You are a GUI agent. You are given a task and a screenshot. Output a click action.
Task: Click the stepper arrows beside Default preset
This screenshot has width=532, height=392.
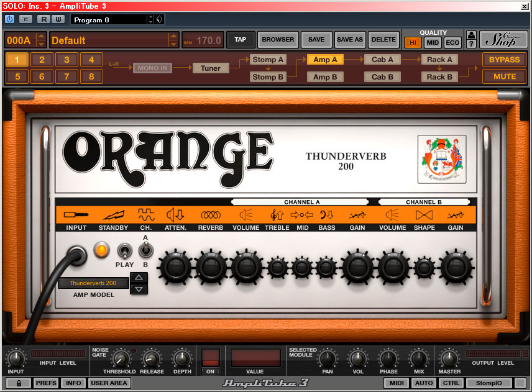click(174, 40)
